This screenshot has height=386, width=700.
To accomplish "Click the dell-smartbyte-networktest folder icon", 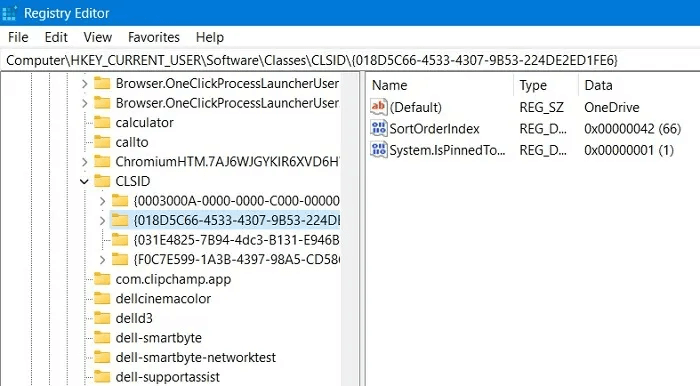I will (x=102, y=357).
